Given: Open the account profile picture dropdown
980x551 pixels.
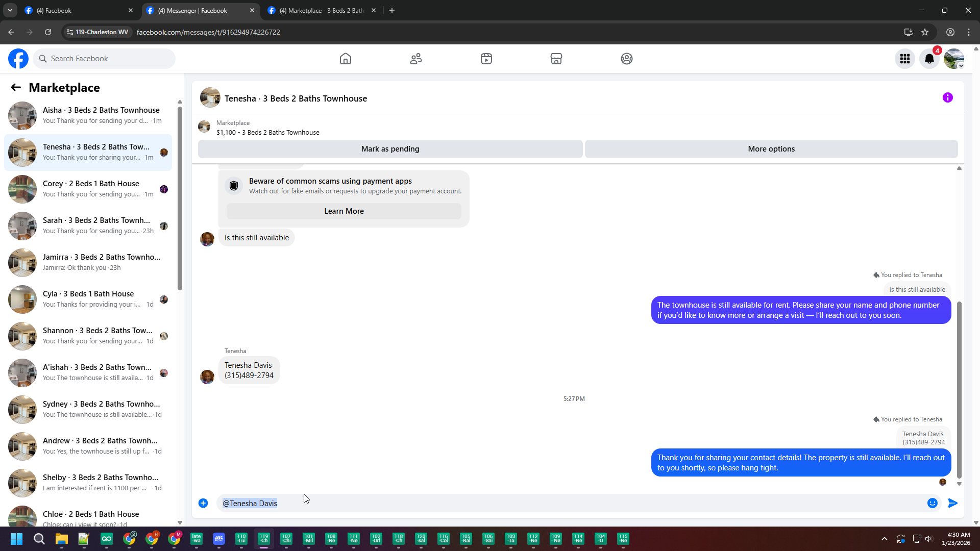Looking at the screenshot, I should (x=954, y=59).
